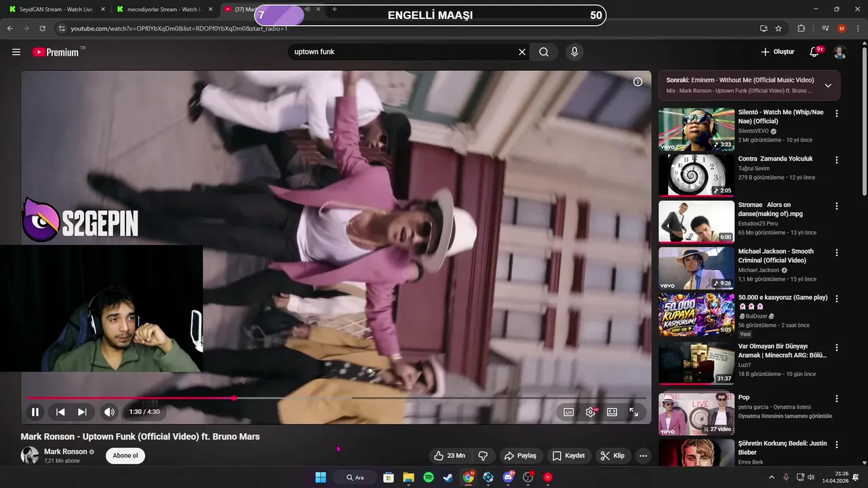Image resolution: width=868 pixels, height=488 pixels.
Task: Go back in the browser
Action: (x=9, y=28)
